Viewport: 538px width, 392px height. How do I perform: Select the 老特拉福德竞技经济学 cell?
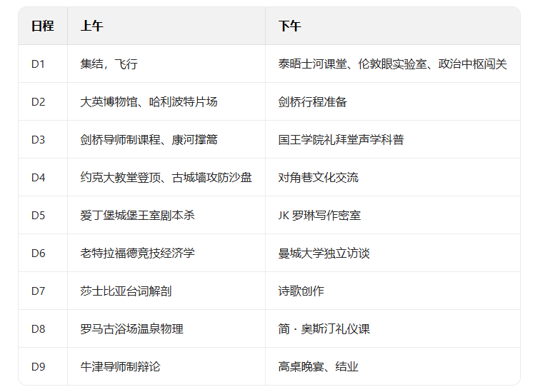pyautogui.click(x=137, y=253)
